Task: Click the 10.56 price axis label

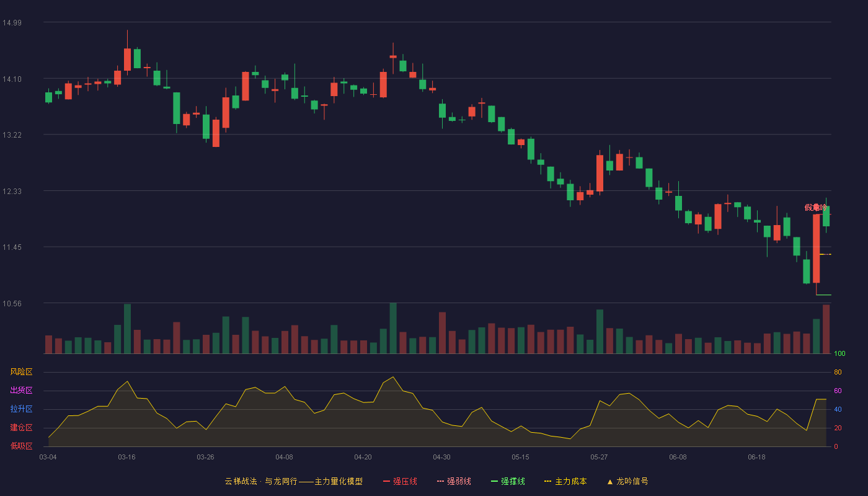Action: coord(12,304)
